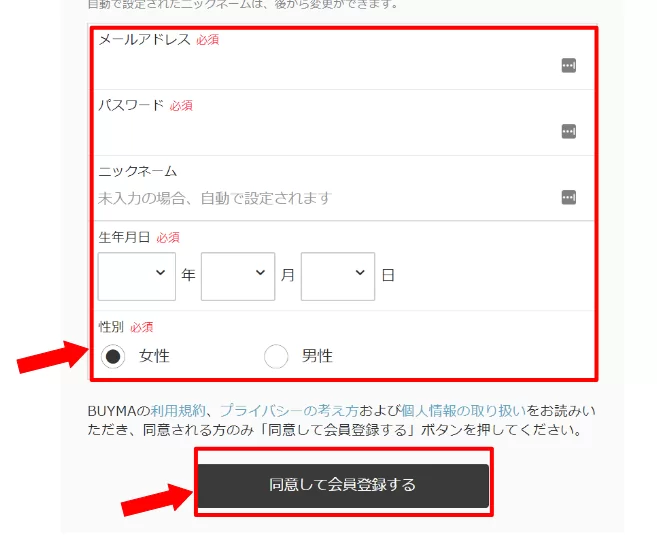Click password manager icon in メールアドレス field

[569, 65]
